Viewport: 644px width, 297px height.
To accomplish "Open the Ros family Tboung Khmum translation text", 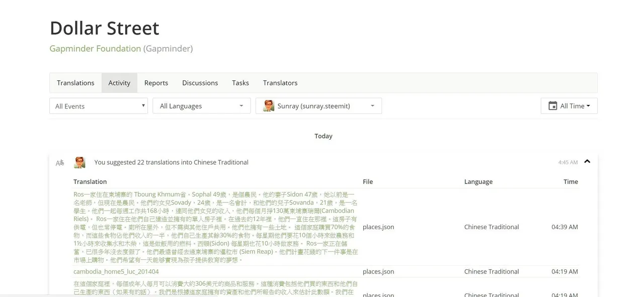I will [216, 227].
